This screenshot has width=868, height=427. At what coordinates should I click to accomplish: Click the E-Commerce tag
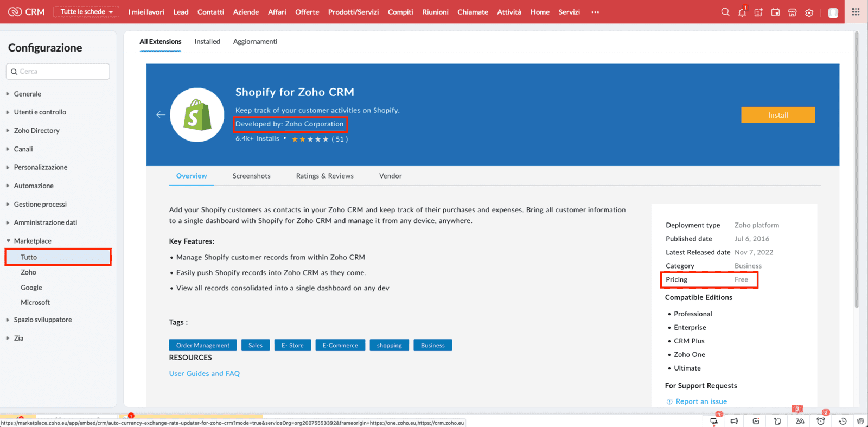(x=340, y=346)
